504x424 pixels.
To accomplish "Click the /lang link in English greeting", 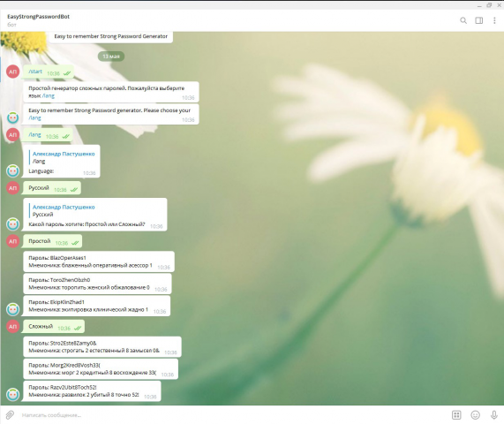I will coord(34,118).
